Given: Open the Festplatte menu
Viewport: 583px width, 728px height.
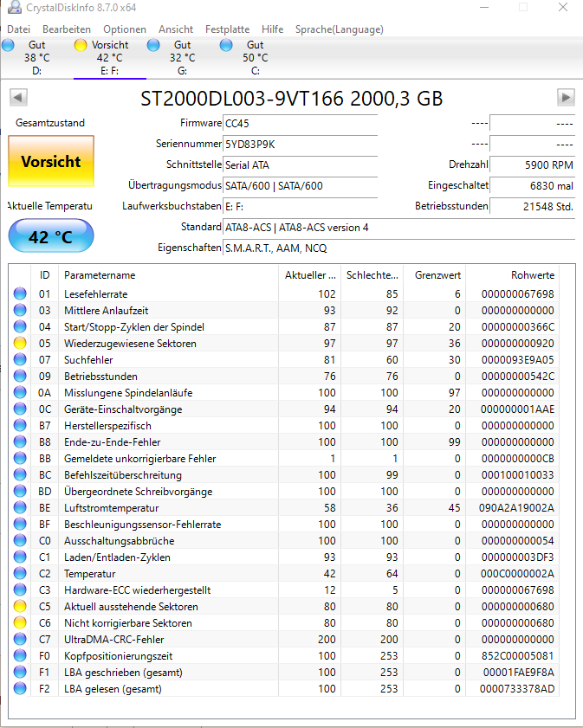Looking at the screenshot, I should coord(227,29).
